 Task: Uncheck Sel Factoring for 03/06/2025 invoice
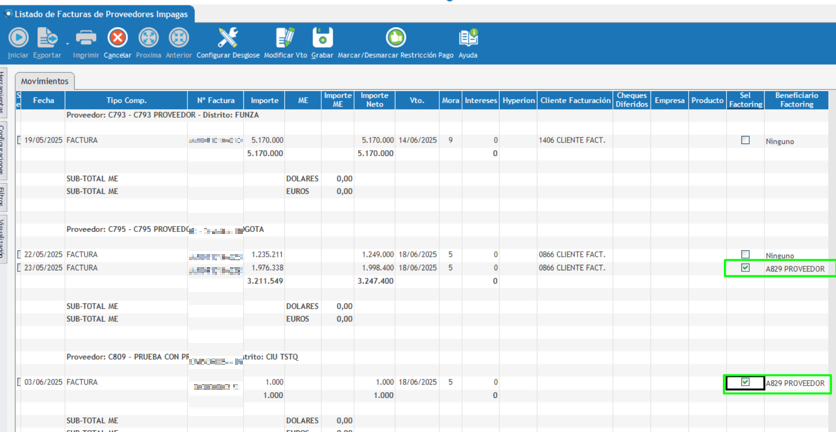745,382
